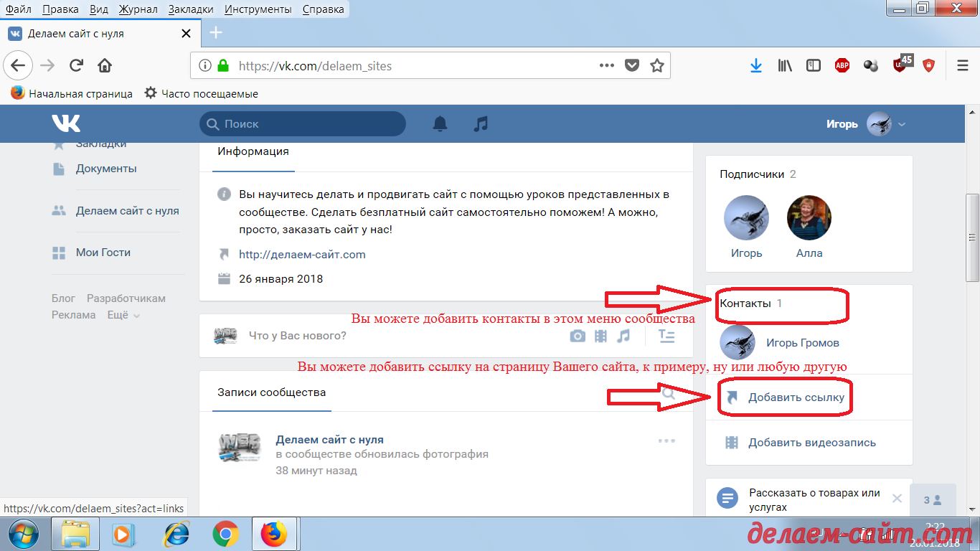This screenshot has width=980, height=551.
Task: Open the Firefox downloads arrow
Action: point(755,66)
